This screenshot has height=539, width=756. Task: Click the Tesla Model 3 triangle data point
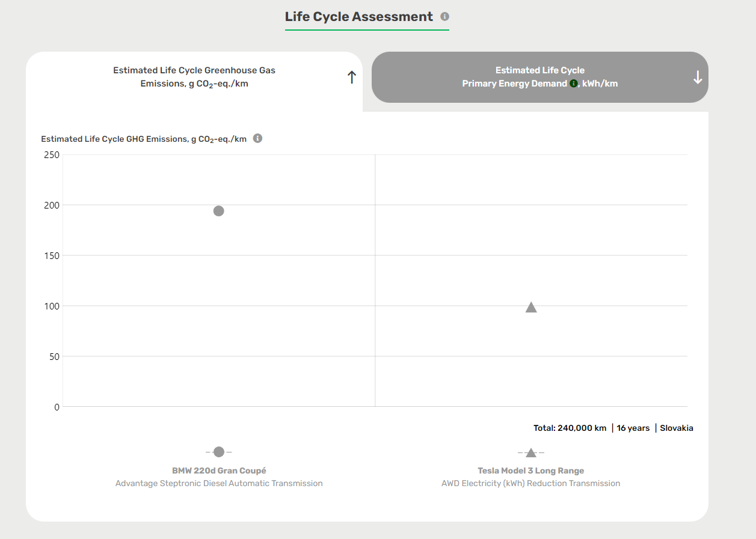(531, 307)
